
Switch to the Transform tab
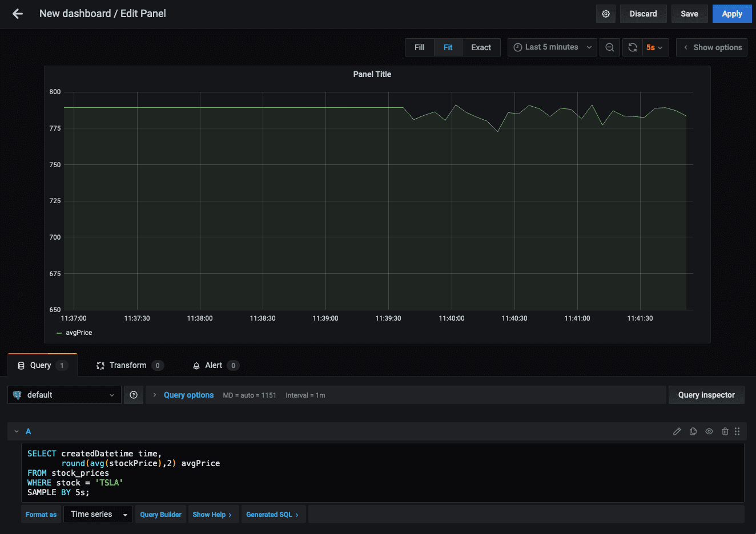pos(128,365)
